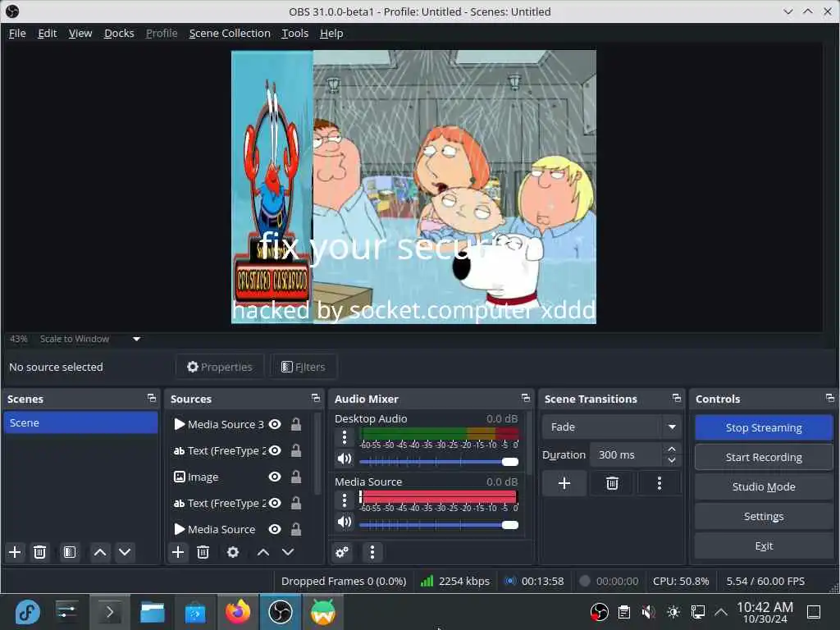Open the Edit menu
The width and height of the screenshot is (840, 630).
tap(47, 33)
